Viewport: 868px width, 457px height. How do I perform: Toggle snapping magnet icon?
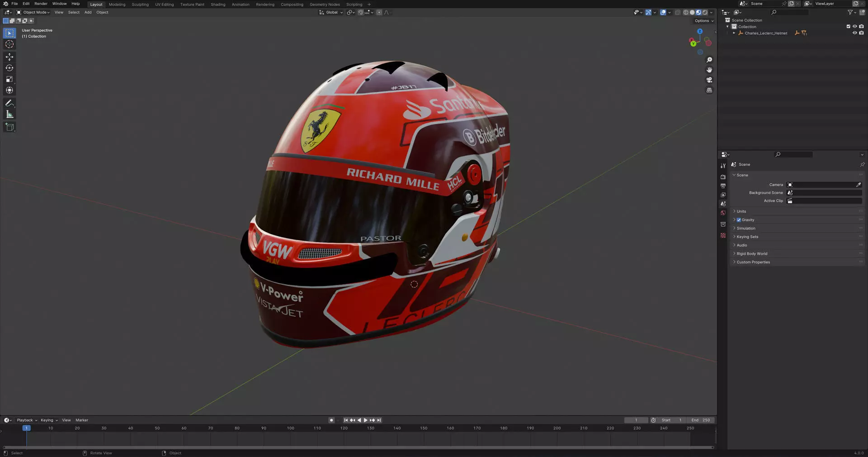pyautogui.click(x=360, y=12)
